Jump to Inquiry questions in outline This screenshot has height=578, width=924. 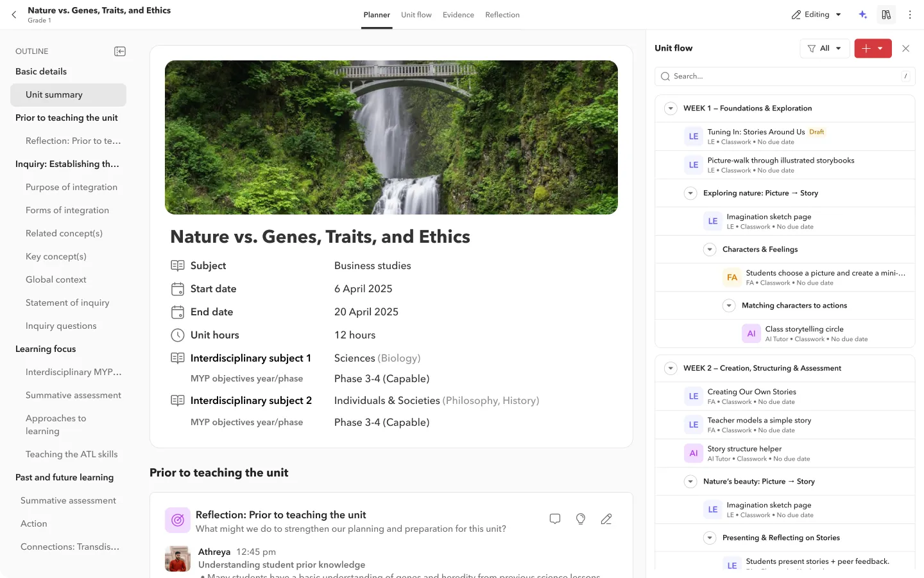point(61,326)
